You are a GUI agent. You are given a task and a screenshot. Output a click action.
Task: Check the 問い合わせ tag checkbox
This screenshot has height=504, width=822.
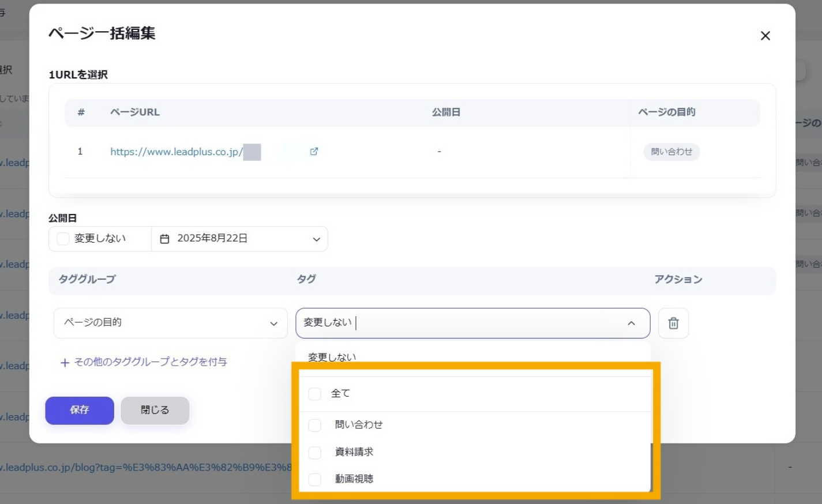(314, 425)
